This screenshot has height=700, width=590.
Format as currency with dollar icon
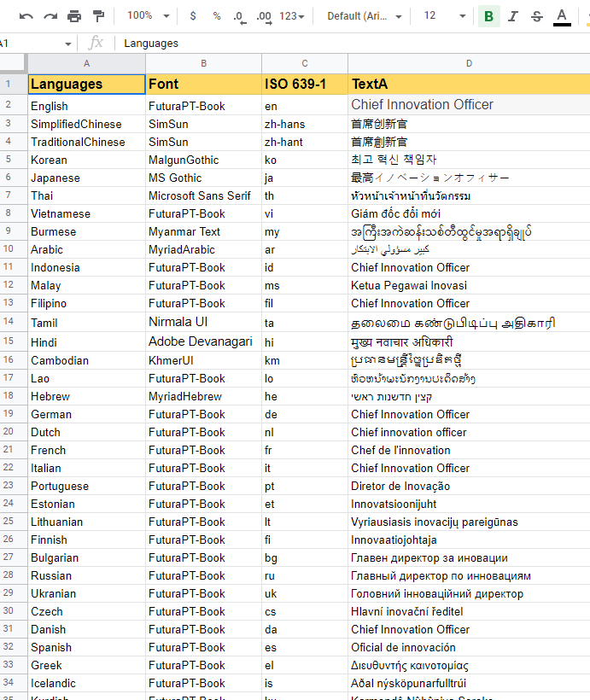click(x=192, y=16)
